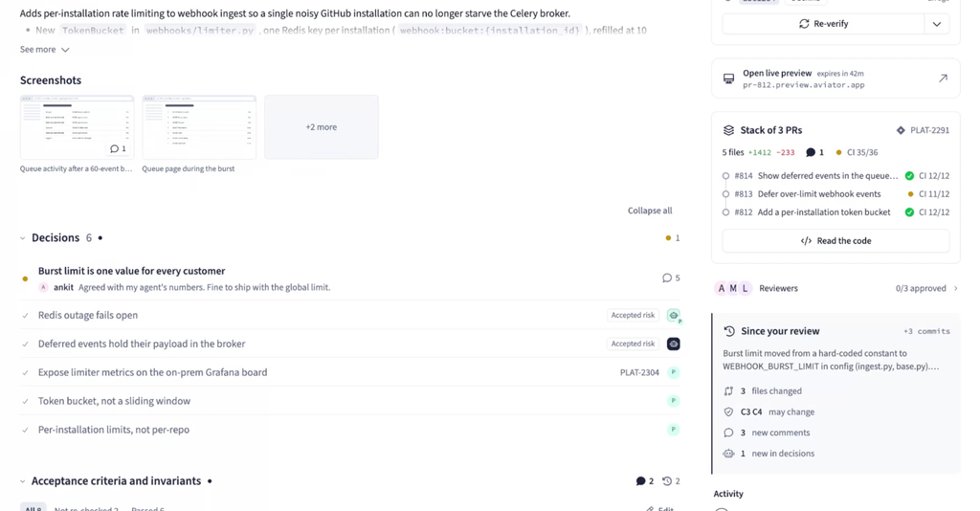Open the Token bucket, not a sliding window decision
Screen dimensions: 980x511
(x=115, y=401)
